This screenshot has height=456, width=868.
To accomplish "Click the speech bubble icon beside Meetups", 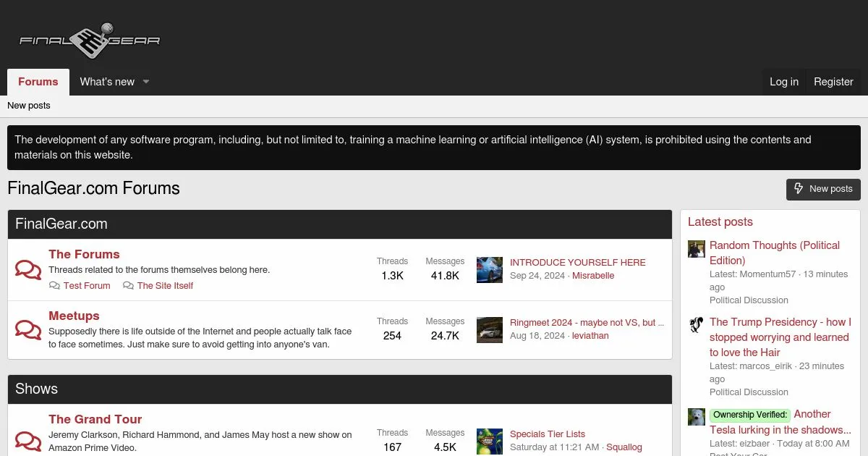I will 28,330.
